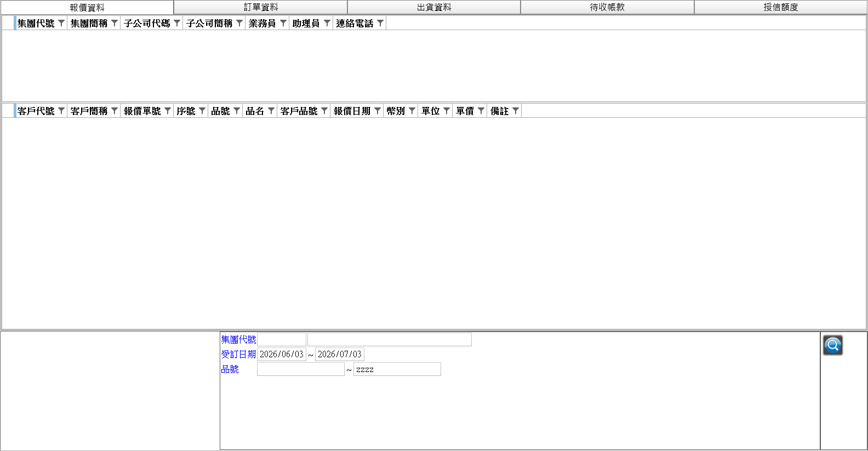868x451 pixels.
Task: Sort by 連絡電話 column header text
Action: point(355,23)
